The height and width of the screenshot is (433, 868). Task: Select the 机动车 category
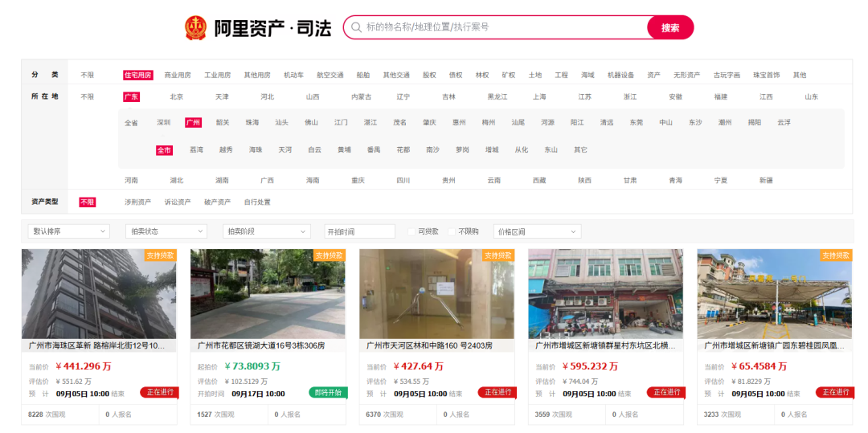[x=294, y=76]
